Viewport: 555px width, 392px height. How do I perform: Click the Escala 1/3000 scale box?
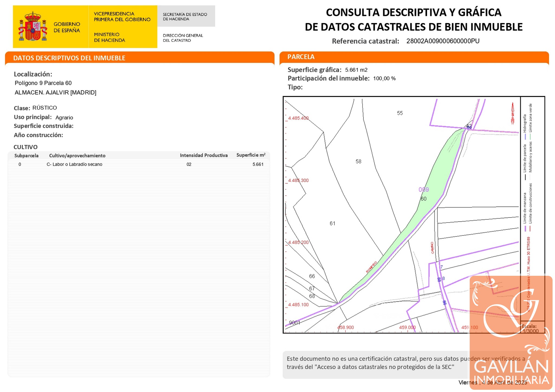click(531, 329)
